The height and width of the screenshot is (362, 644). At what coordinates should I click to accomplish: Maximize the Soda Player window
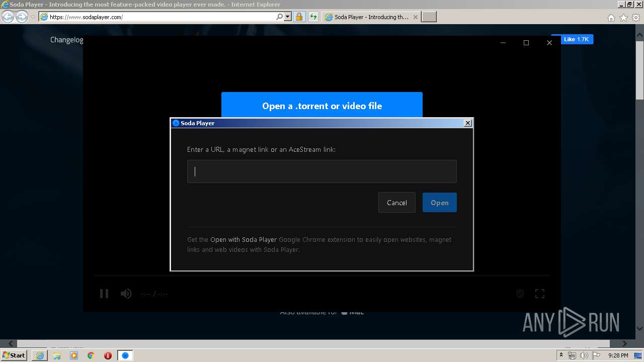point(526,43)
